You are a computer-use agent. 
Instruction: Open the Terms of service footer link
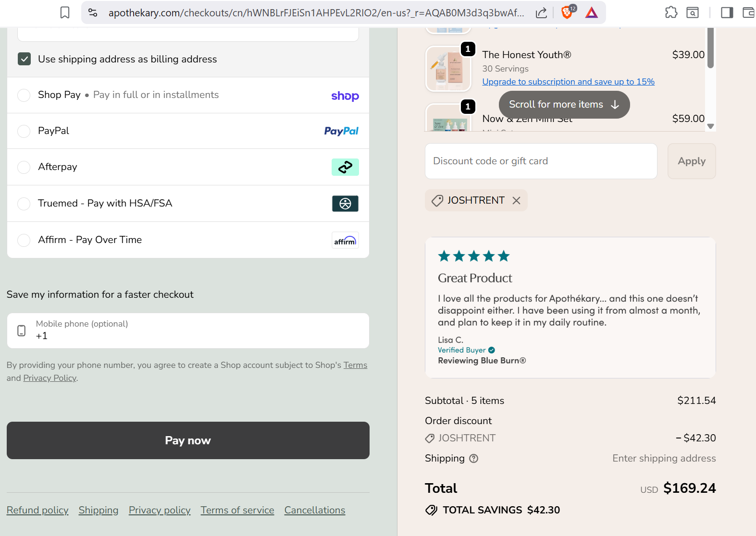pyautogui.click(x=237, y=510)
